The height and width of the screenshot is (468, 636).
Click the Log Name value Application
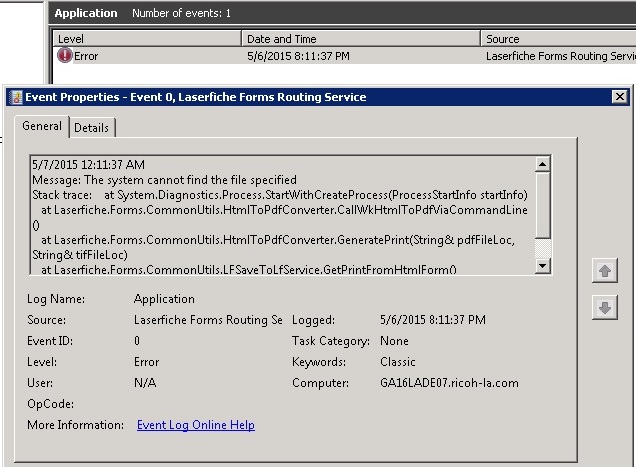click(164, 299)
